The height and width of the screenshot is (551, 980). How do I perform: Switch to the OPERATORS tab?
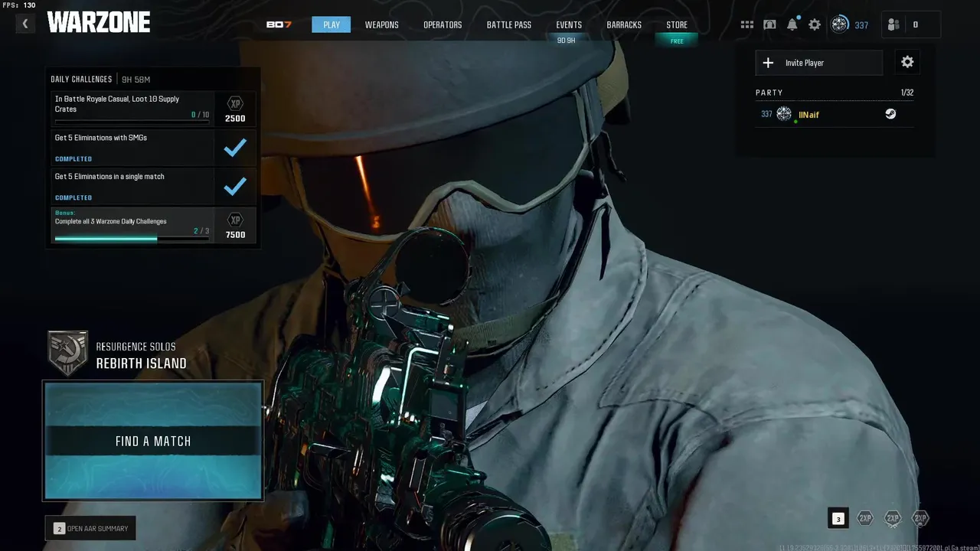(x=443, y=24)
